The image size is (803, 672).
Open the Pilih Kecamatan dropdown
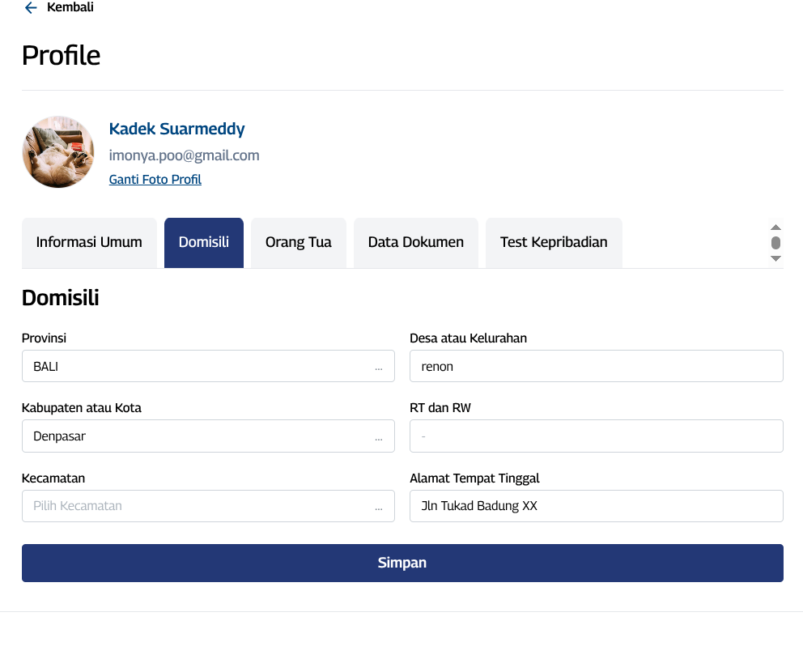[x=208, y=506]
